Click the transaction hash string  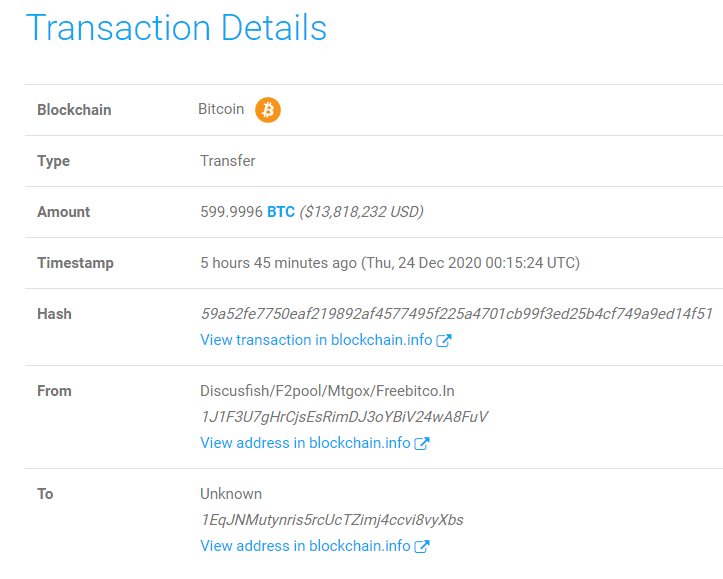point(456,314)
